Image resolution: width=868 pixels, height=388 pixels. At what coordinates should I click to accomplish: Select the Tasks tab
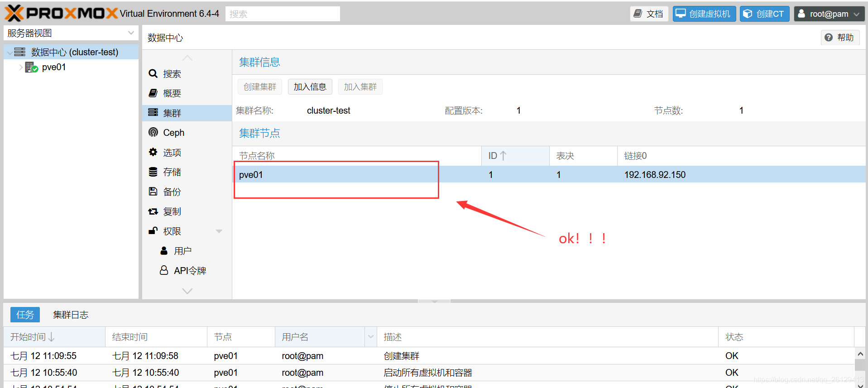25,315
